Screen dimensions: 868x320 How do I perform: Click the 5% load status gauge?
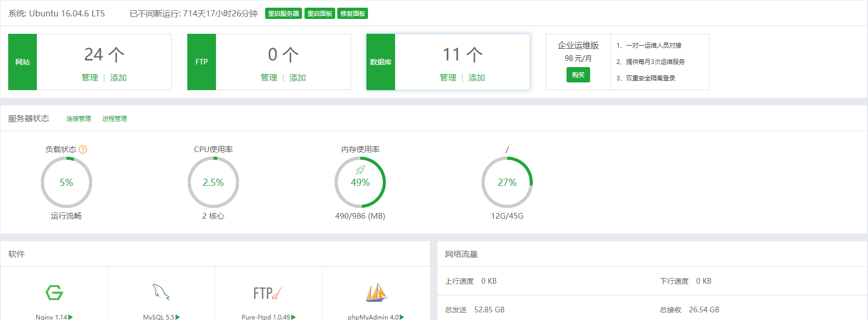[x=67, y=182]
